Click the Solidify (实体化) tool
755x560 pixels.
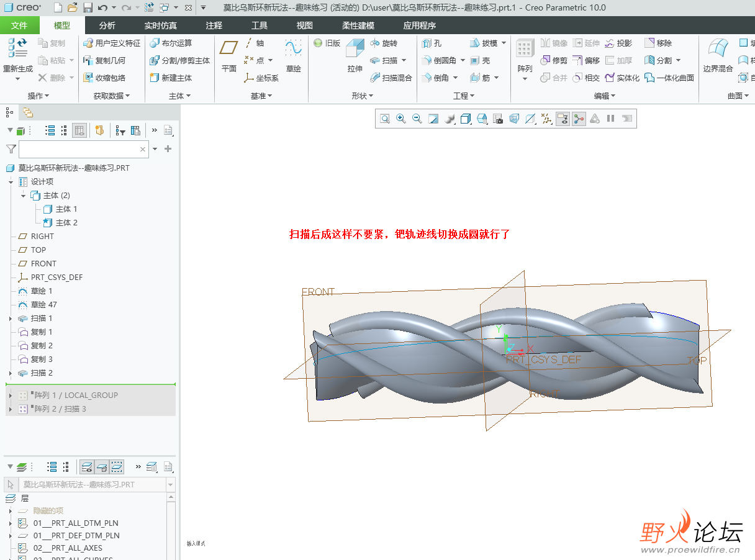(x=622, y=78)
